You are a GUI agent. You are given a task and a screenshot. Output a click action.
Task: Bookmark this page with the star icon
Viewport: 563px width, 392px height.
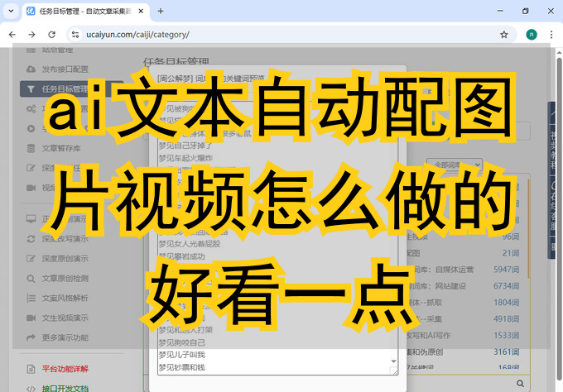[503, 35]
